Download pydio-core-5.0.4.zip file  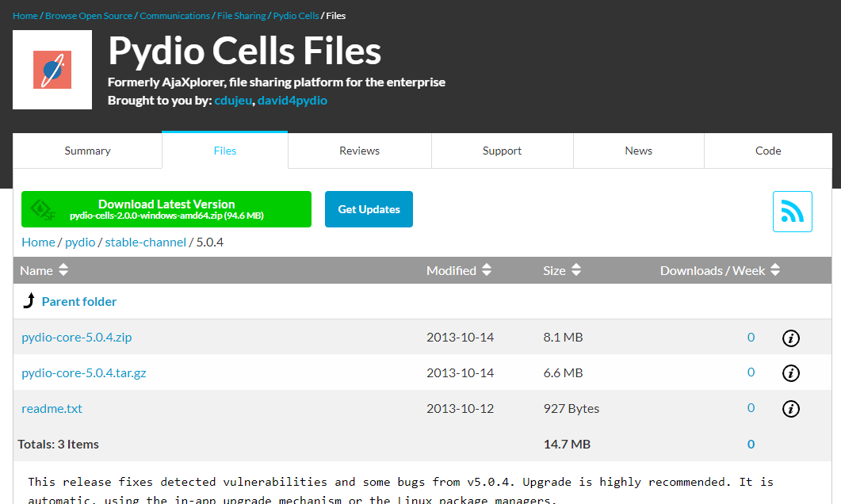point(77,338)
